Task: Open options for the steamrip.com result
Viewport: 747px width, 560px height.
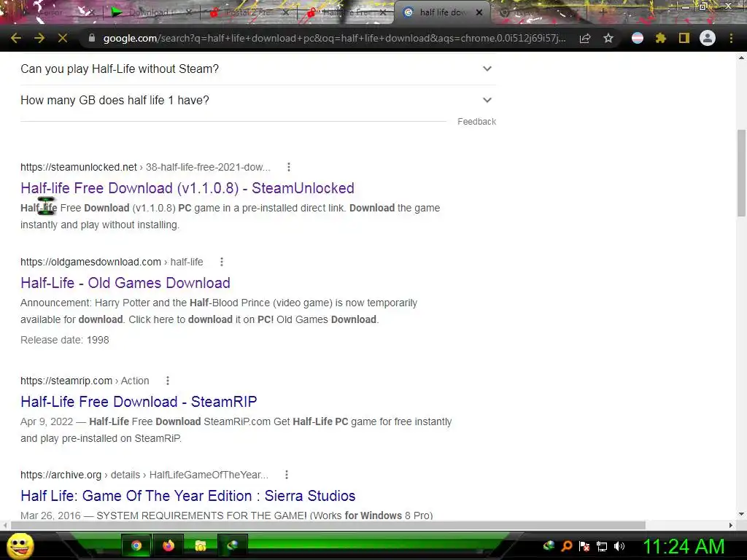Action: click(168, 381)
